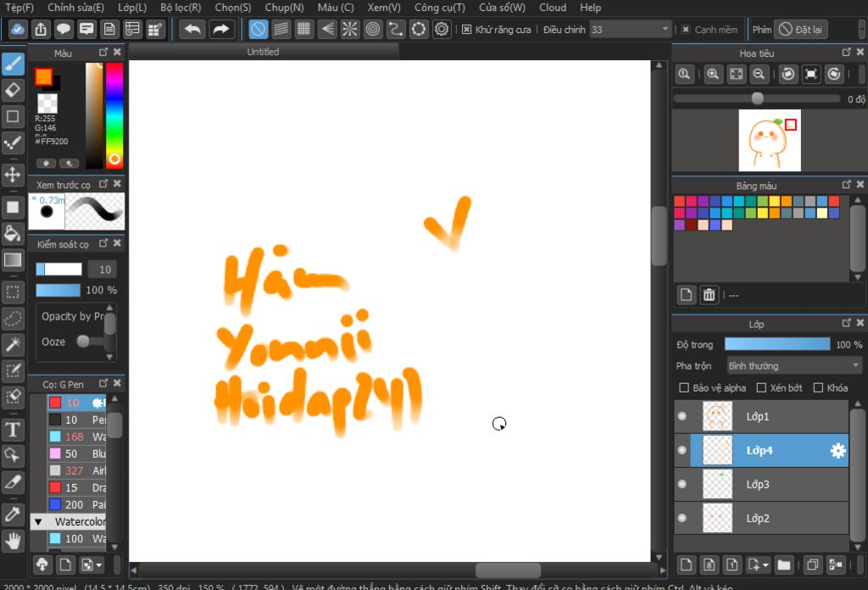
Task: Click the vertical canvas scrollbar
Action: coord(659,237)
